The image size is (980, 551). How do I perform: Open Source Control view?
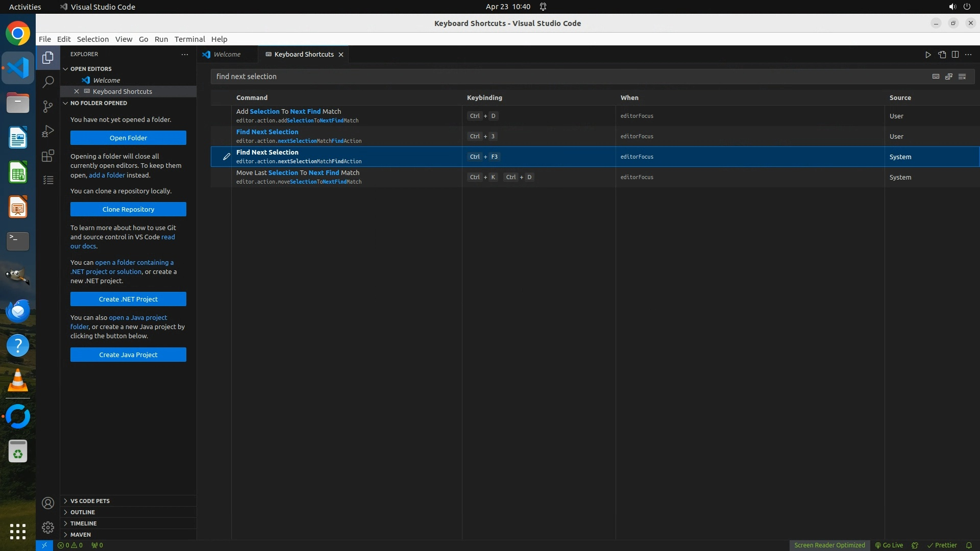48,106
